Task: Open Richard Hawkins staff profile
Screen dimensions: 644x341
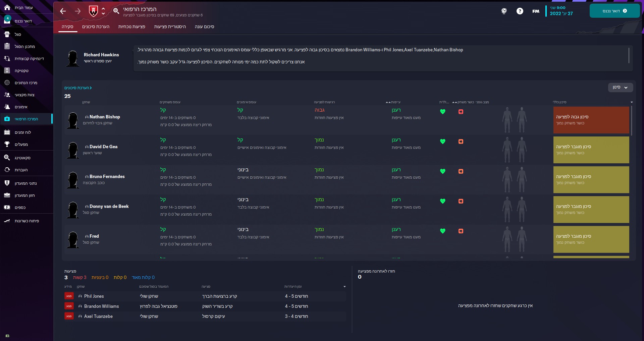Action: click(x=101, y=55)
